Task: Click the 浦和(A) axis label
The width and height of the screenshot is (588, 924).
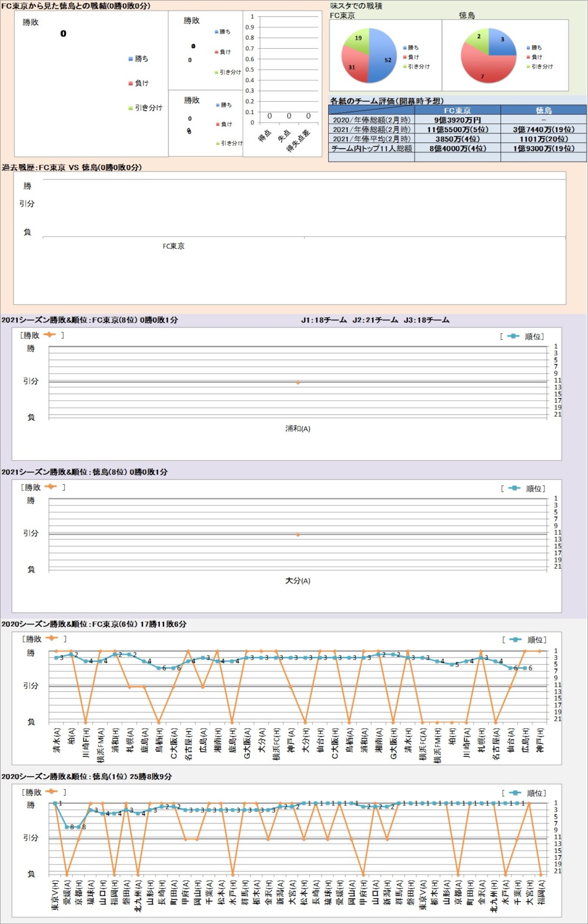Action: click(x=298, y=429)
